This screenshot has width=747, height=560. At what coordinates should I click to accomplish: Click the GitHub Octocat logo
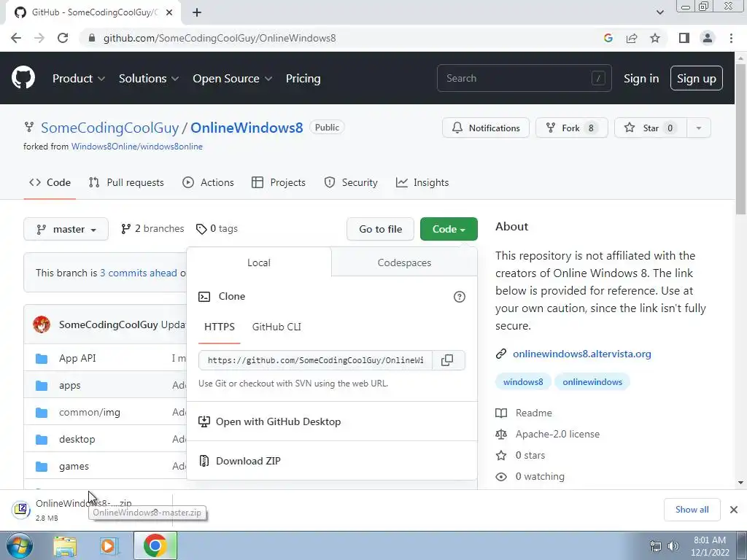[x=23, y=78]
